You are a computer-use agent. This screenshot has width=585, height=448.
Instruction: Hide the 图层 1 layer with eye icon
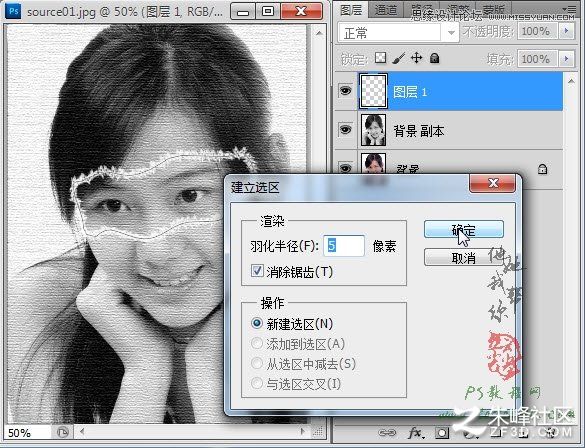tap(345, 91)
